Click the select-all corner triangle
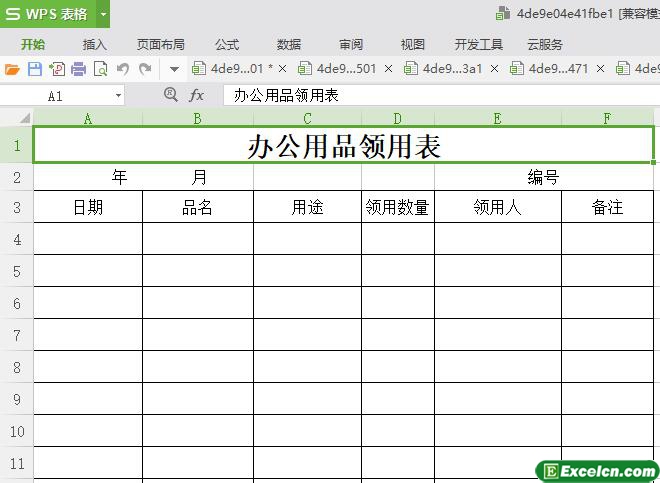Viewport: 660px width, 483px height. pos(24,118)
